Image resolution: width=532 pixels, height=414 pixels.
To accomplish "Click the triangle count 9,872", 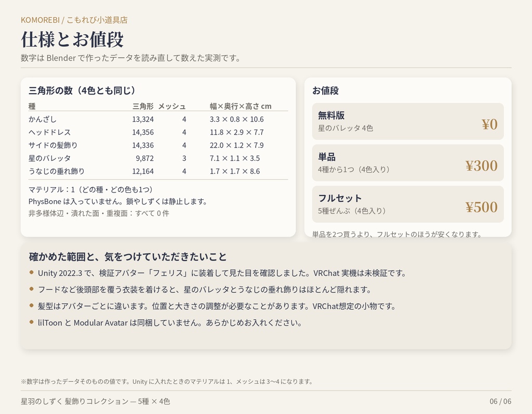I will pyautogui.click(x=145, y=158).
